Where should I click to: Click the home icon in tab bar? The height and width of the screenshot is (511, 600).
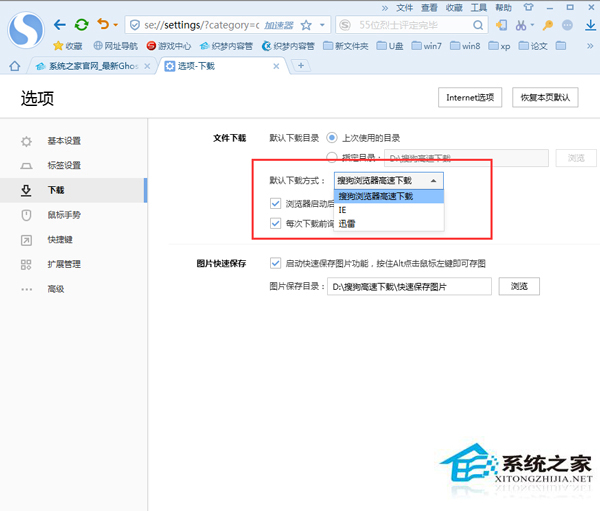[x=14, y=66]
